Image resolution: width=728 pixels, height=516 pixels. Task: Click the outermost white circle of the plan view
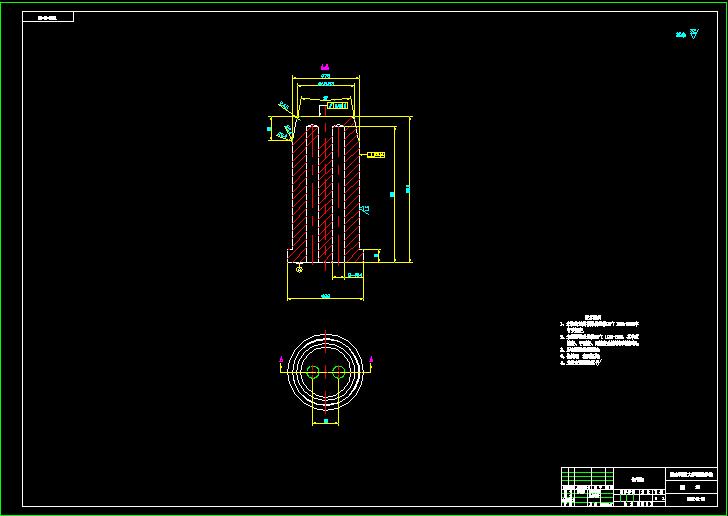click(x=325, y=372)
